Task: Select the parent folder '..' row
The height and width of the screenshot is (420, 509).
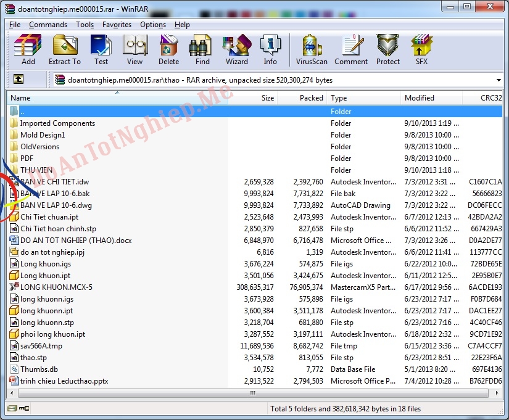Action: coord(255,112)
